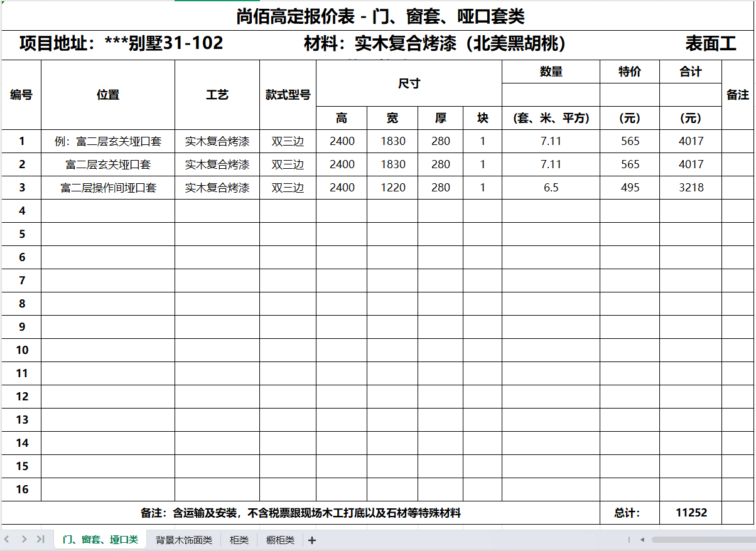Select the 总计 value cell showing 11252
The image size is (756, 551).
[691, 513]
